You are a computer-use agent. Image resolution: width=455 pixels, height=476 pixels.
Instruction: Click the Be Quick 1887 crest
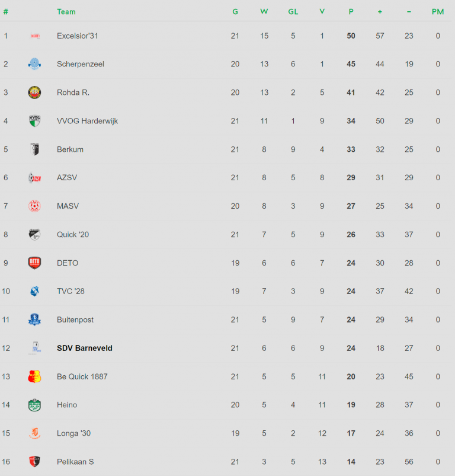tap(34, 376)
